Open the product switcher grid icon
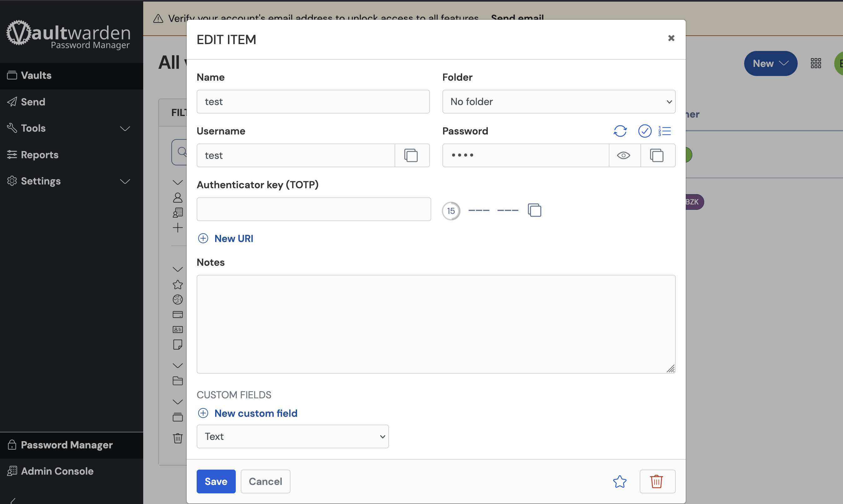843x504 pixels. pos(815,63)
